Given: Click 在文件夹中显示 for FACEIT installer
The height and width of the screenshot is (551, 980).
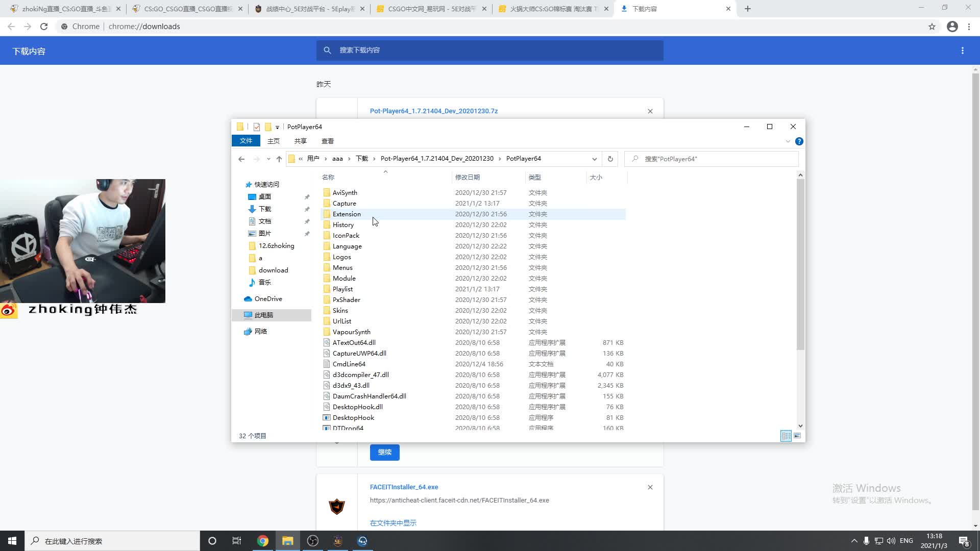Looking at the screenshot, I should click(x=393, y=523).
